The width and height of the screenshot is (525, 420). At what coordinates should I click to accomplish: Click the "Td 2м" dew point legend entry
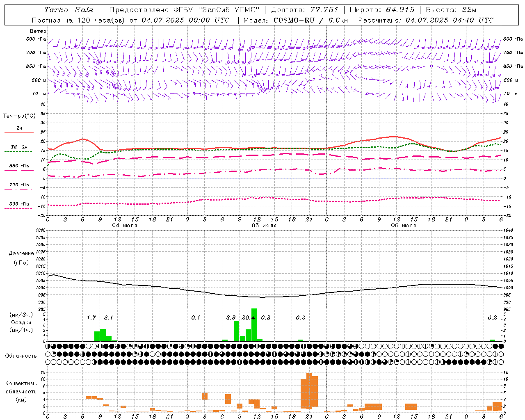[19, 147]
